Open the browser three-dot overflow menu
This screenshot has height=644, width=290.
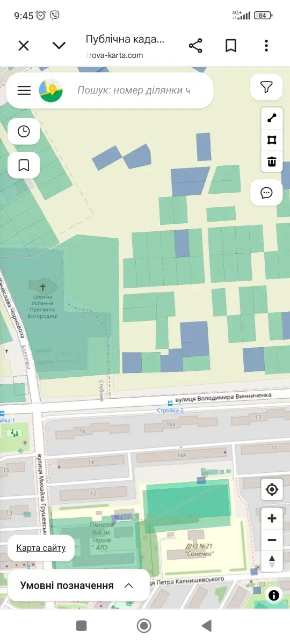[x=266, y=46]
